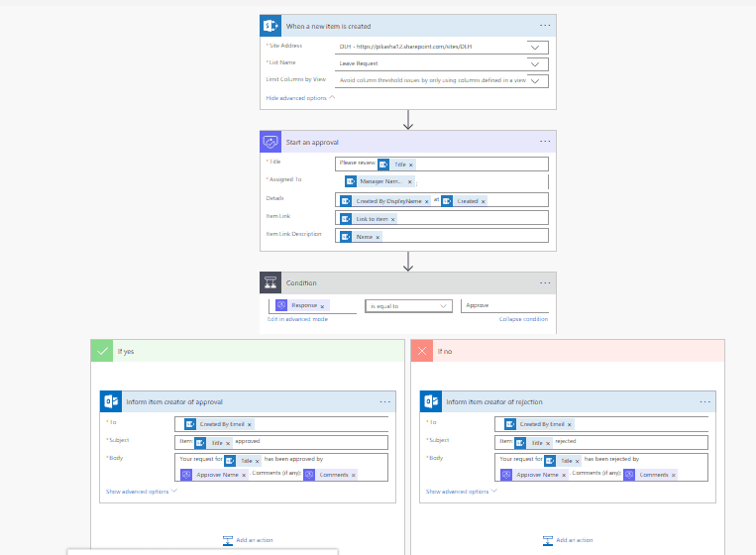Open the 'is equal to' operator dropdown
The height and width of the screenshot is (555, 756).
408,306
